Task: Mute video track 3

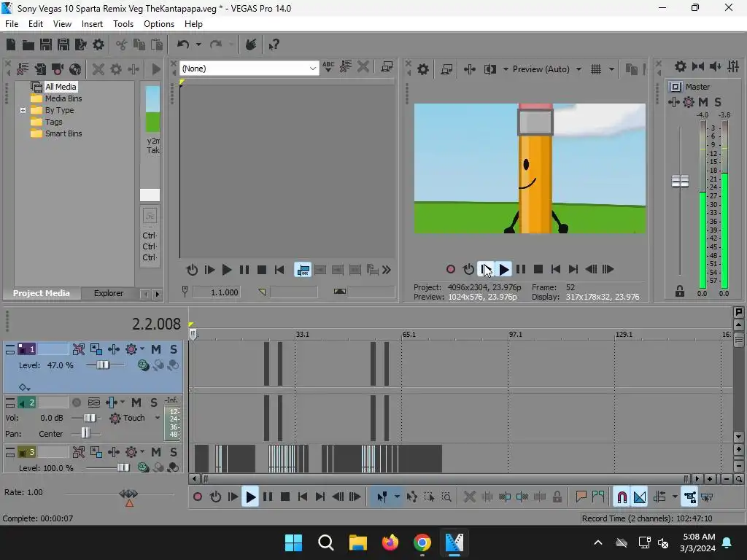Action: pyautogui.click(x=156, y=452)
